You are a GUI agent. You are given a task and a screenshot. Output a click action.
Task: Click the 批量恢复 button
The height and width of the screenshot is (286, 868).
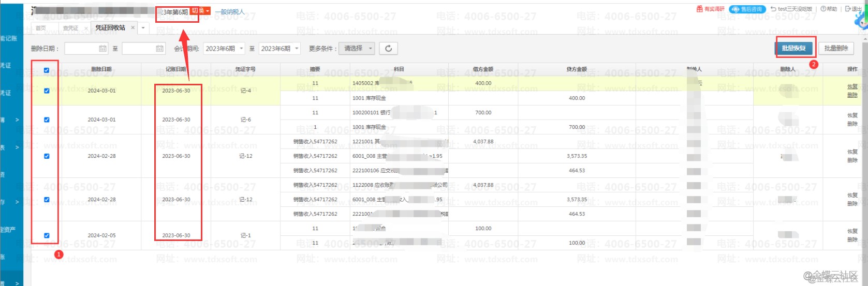tap(793, 48)
